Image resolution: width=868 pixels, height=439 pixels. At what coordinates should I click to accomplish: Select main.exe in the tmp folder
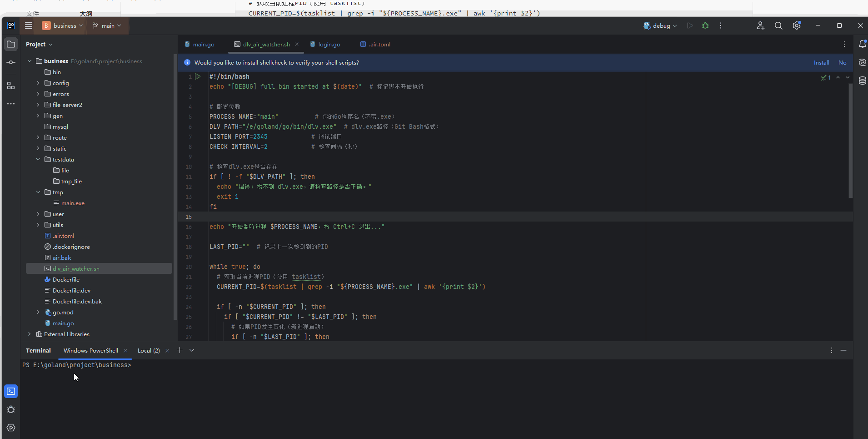(x=73, y=203)
